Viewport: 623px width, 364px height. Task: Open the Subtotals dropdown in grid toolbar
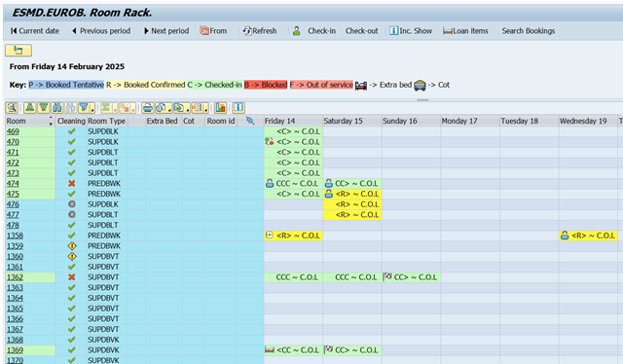[128, 108]
